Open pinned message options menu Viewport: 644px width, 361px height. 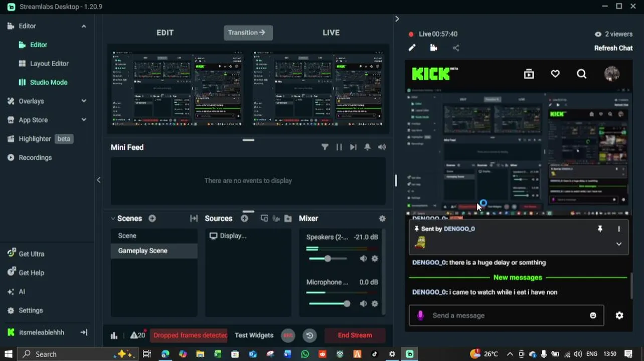pos(619,229)
